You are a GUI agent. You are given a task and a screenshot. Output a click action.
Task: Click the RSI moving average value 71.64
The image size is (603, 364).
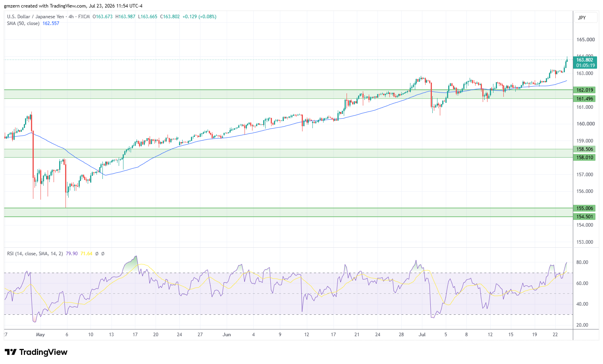[86, 254]
